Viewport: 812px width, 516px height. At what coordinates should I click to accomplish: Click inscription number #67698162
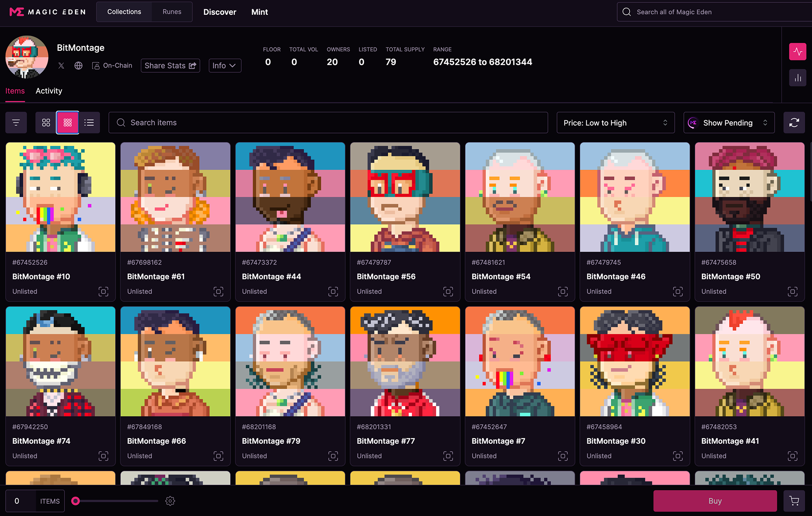click(144, 262)
